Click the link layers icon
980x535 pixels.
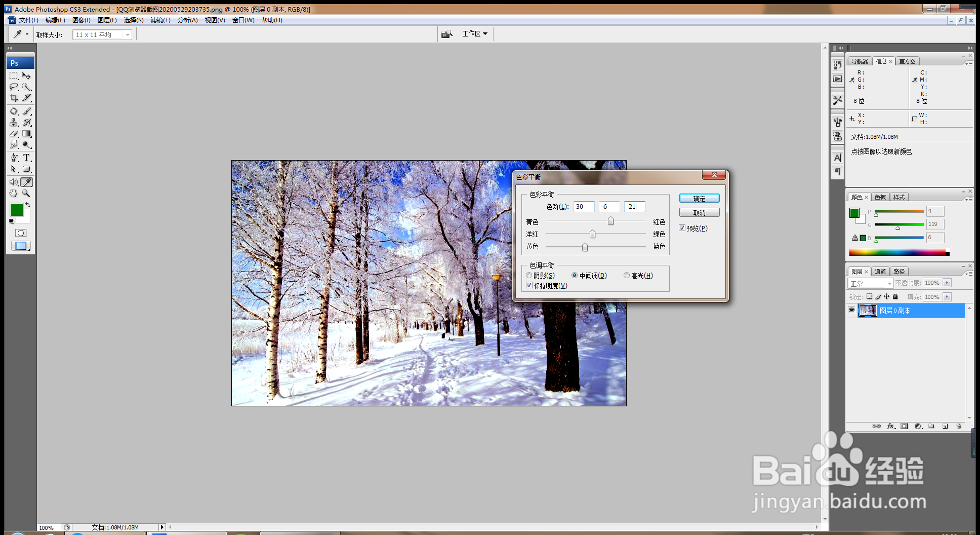pos(876,426)
